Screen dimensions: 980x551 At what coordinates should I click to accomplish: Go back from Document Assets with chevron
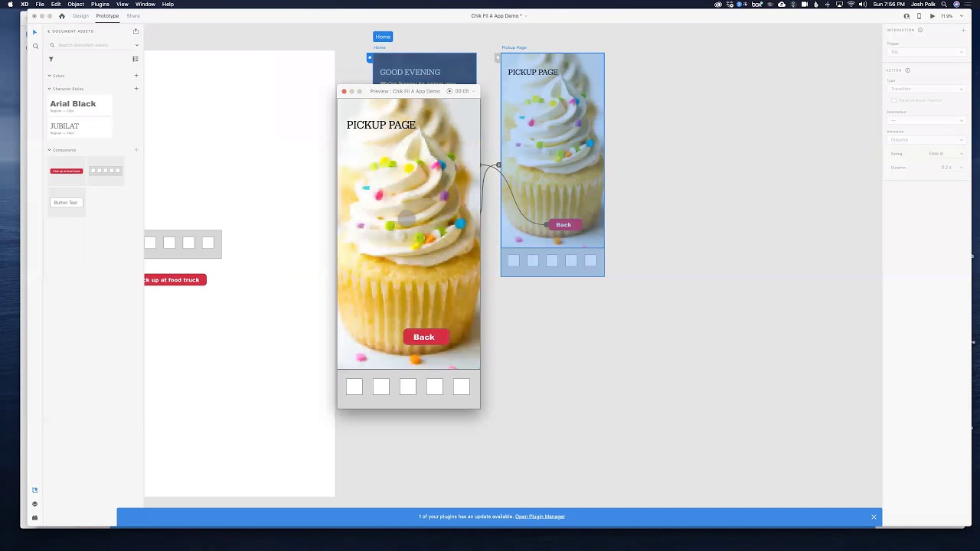(48, 31)
